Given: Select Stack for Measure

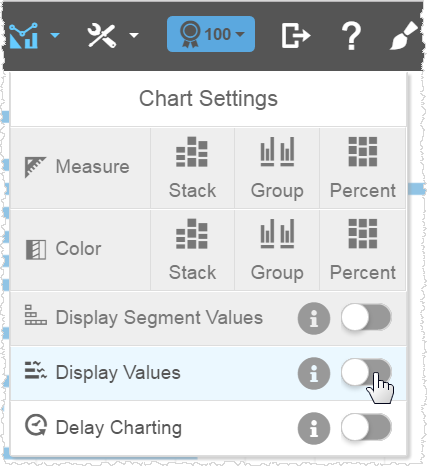Looking at the screenshot, I should pyautogui.click(x=192, y=168).
